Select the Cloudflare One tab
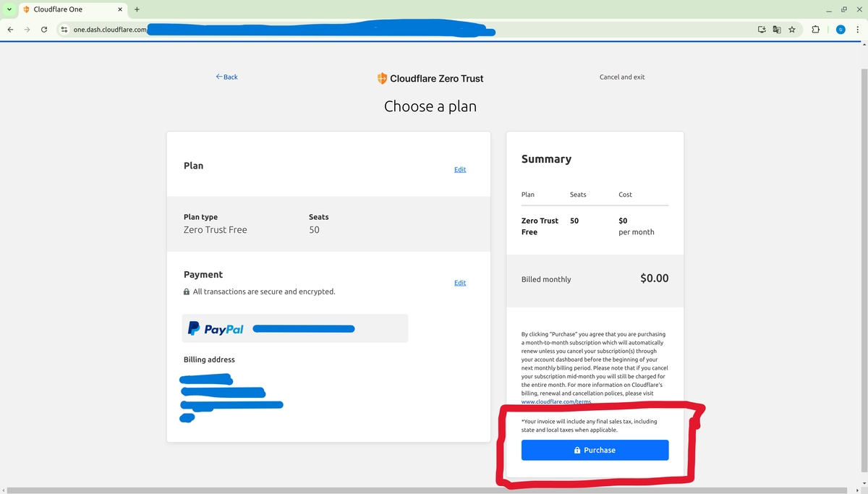 74,9
